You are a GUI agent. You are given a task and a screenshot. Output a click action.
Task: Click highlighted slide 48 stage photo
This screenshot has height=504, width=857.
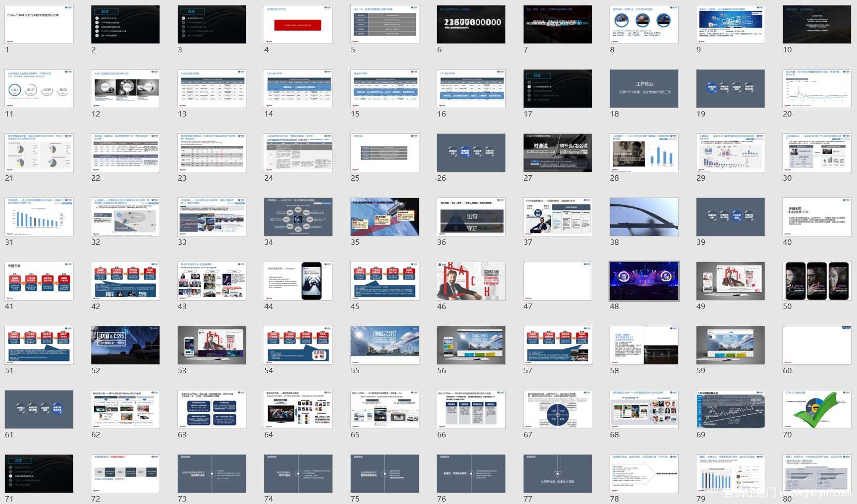click(x=644, y=281)
